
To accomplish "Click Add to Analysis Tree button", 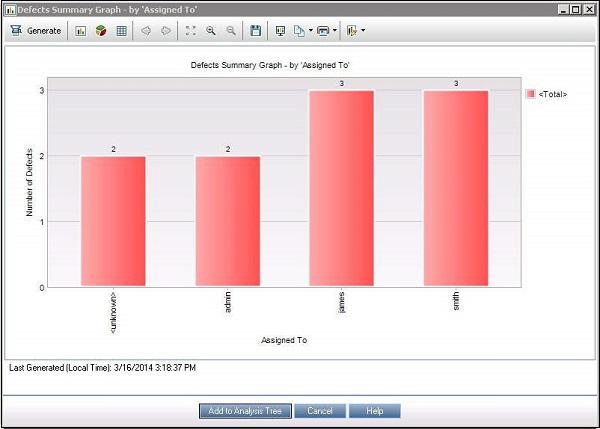I will [245, 411].
